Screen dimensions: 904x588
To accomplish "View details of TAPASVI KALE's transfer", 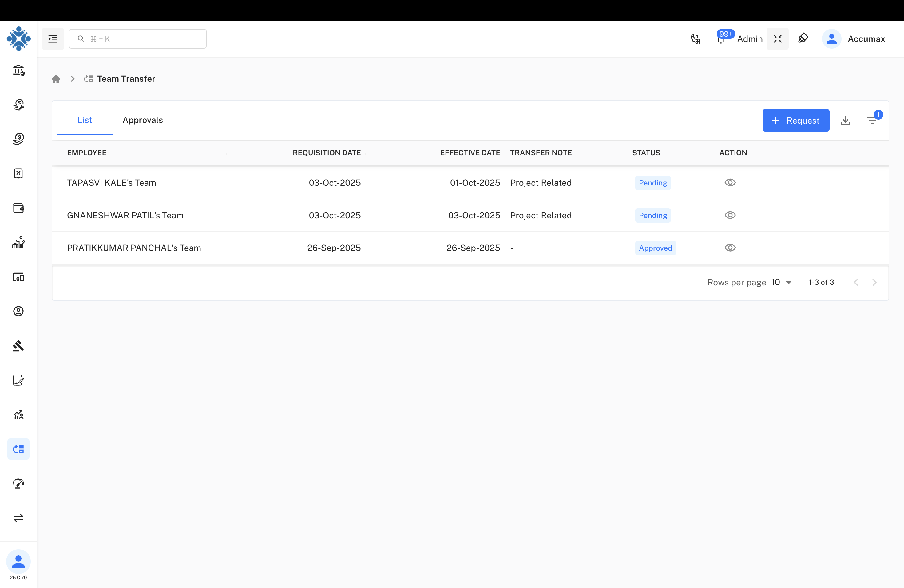I will click(730, 182).
